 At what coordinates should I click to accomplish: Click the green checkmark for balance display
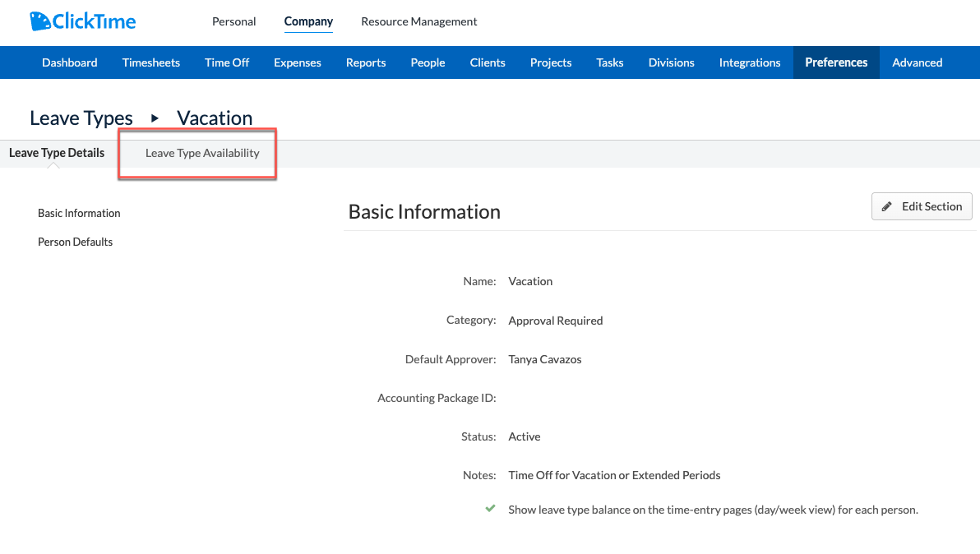pyautogui.click(x=491, y=509)
